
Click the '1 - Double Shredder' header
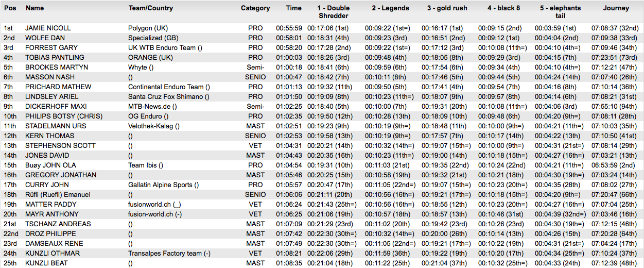click(x=334, y=12)
